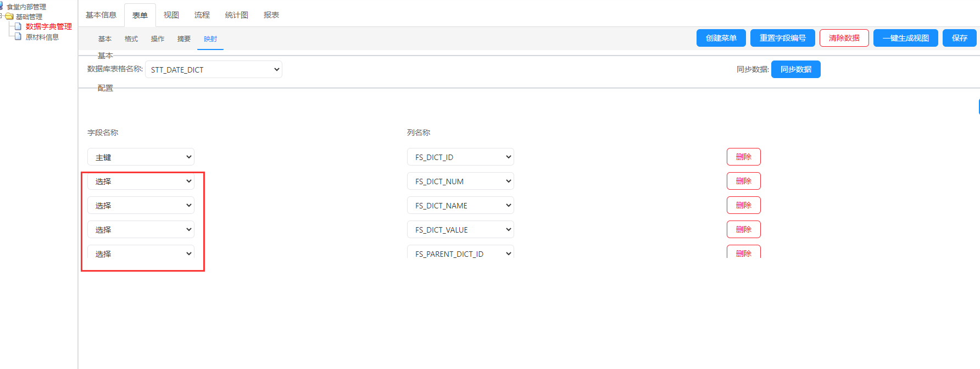Click the red 清除数据 button
Viewport: 980px width, 369px height.
coord(844,38)
